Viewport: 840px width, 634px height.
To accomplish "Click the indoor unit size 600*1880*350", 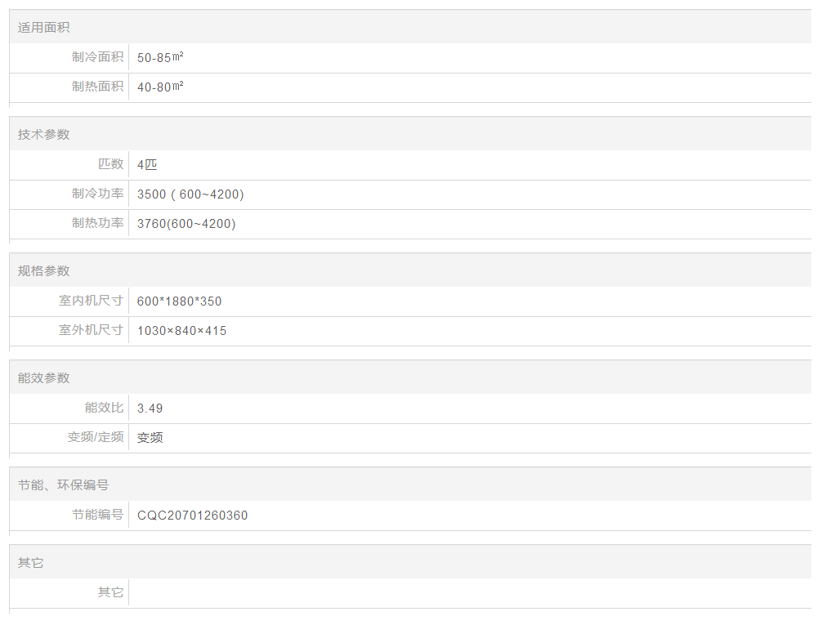I will (179, 301).
